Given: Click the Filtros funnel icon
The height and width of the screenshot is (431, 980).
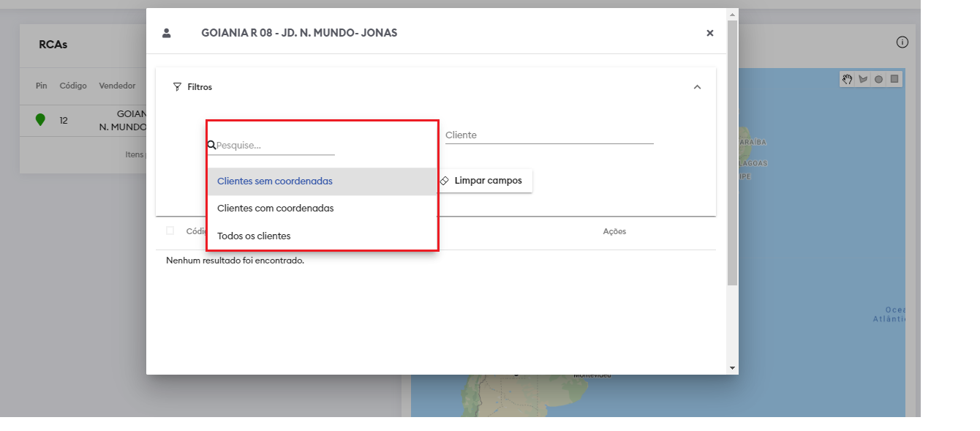Looking at the screenshot, I should (177, 87).
